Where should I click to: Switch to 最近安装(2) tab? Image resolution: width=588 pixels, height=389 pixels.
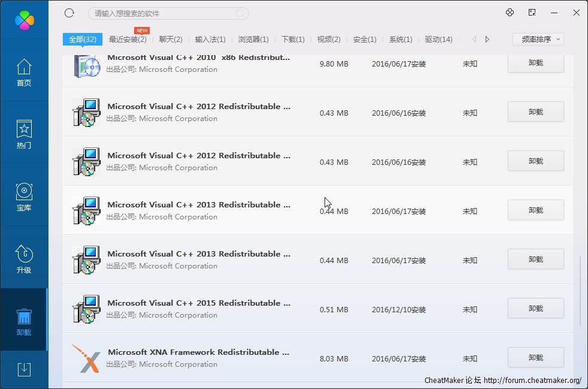(x=128, y=40)
